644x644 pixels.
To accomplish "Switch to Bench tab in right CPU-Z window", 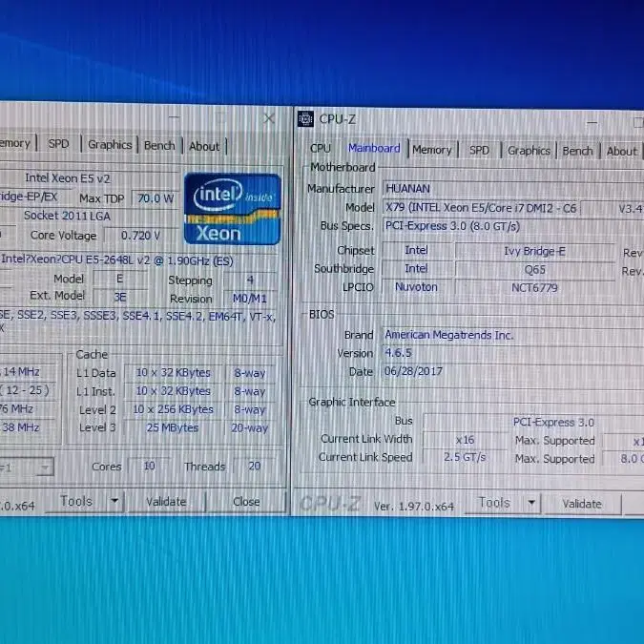I will [577, 151].
